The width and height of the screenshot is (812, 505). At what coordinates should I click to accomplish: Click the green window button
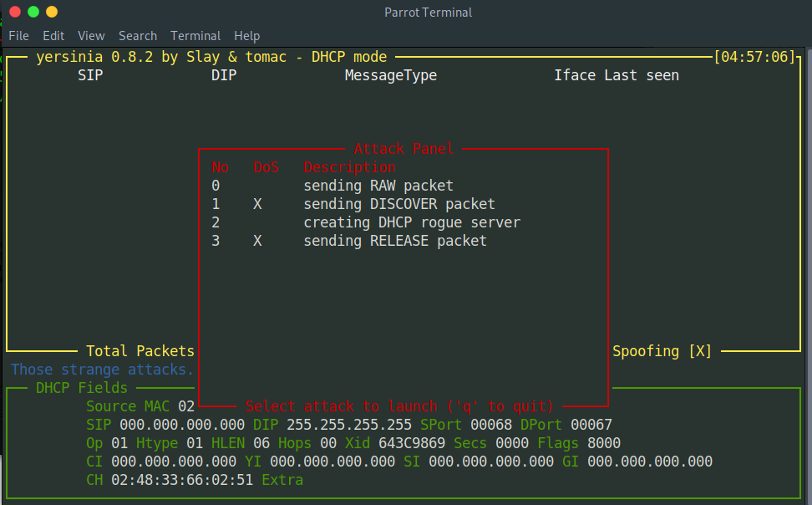[x=33, y=12]
